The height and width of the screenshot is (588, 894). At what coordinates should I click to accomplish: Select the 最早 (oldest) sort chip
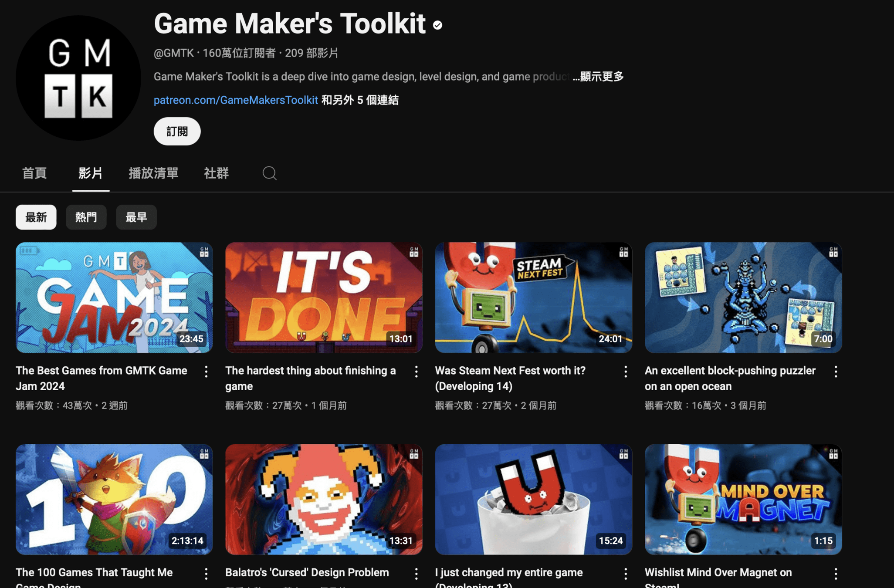136,217
